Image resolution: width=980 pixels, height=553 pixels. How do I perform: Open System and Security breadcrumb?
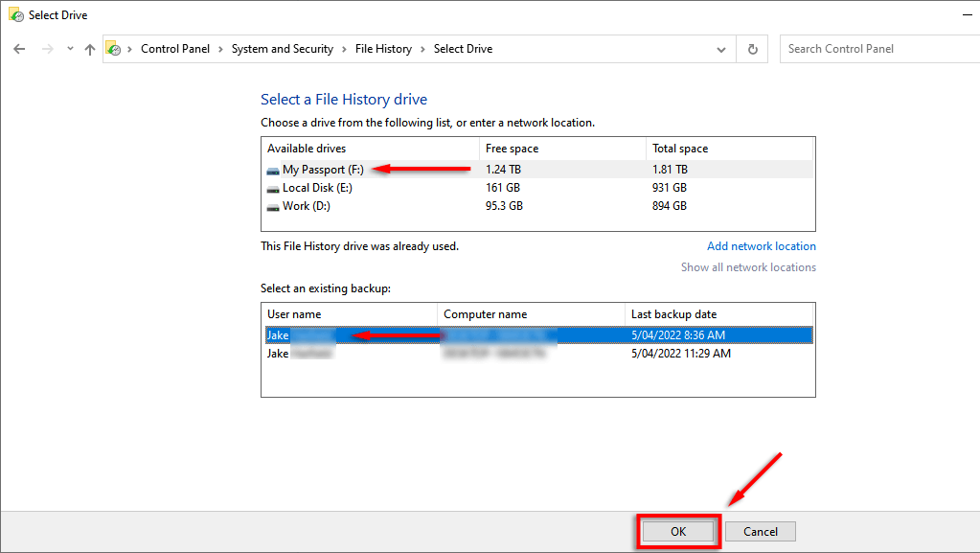coord(282,49)
